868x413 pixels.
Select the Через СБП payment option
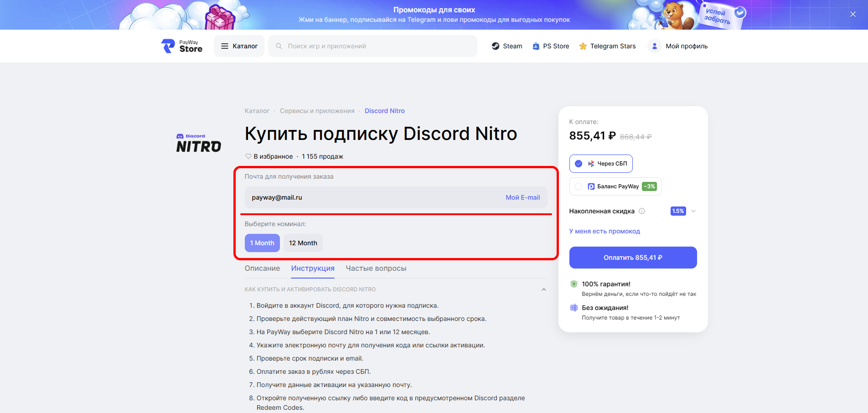tap(601, 164)
